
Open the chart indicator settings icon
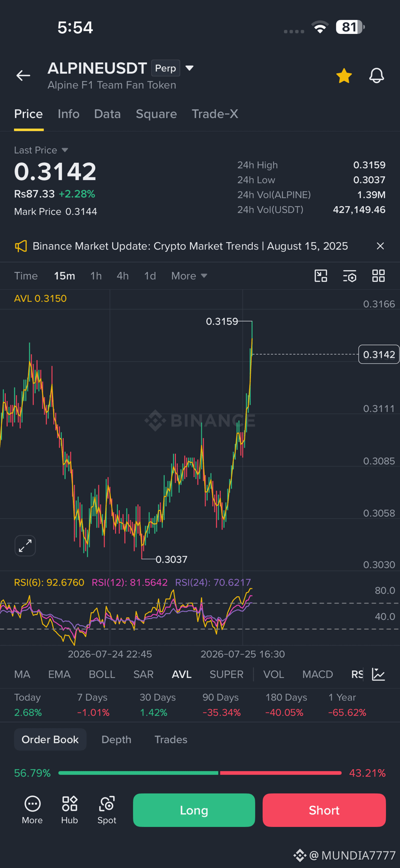point(350,276)
